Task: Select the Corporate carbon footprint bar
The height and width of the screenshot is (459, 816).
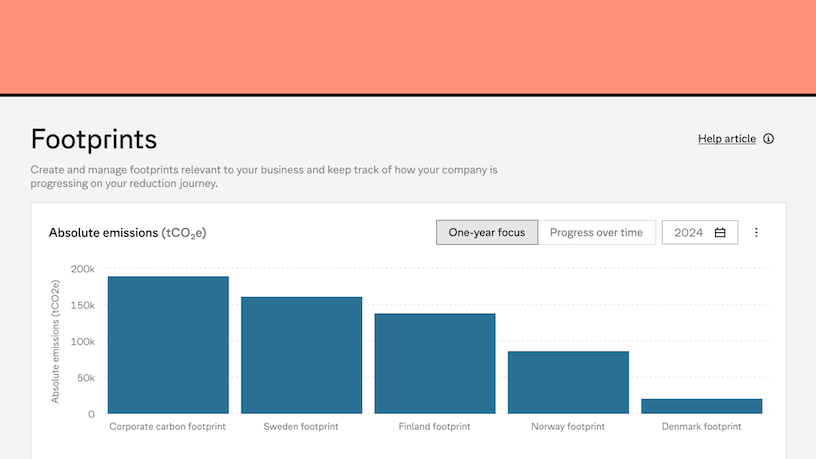Action: (x=168, y=345)
